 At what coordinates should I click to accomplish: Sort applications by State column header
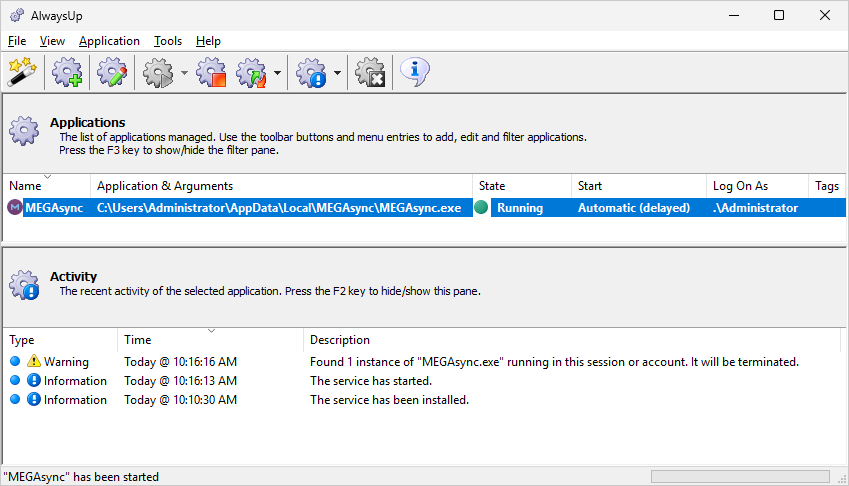(x=520, y=186)
